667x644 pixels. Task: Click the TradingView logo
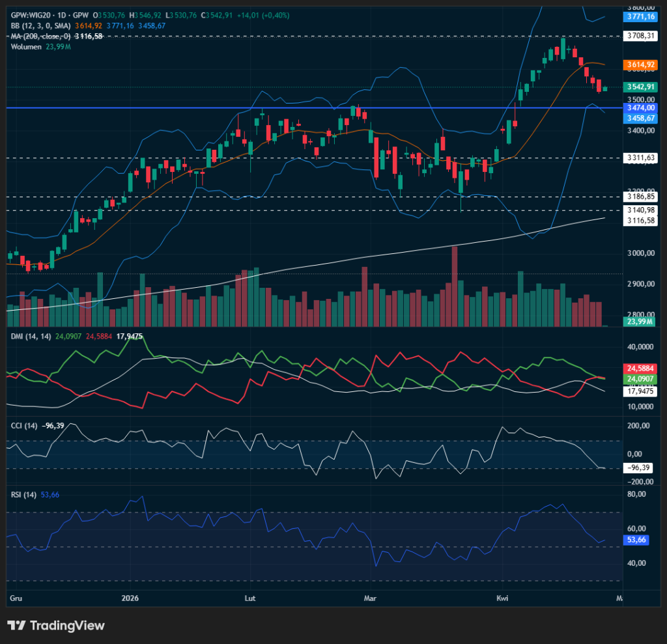[56, 625]
